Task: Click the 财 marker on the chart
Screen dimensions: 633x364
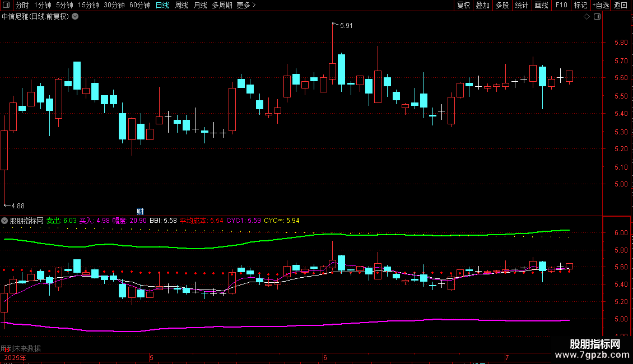Action: [140, 212]
